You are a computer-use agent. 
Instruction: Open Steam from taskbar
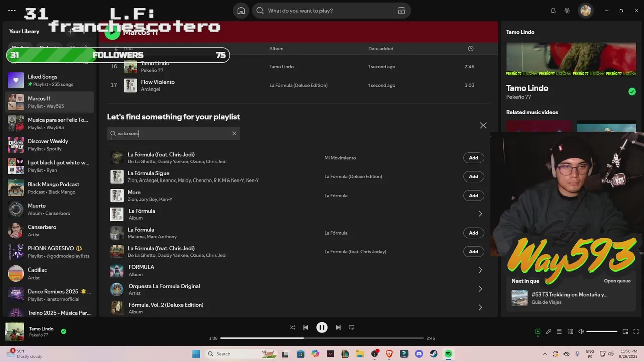433,354
